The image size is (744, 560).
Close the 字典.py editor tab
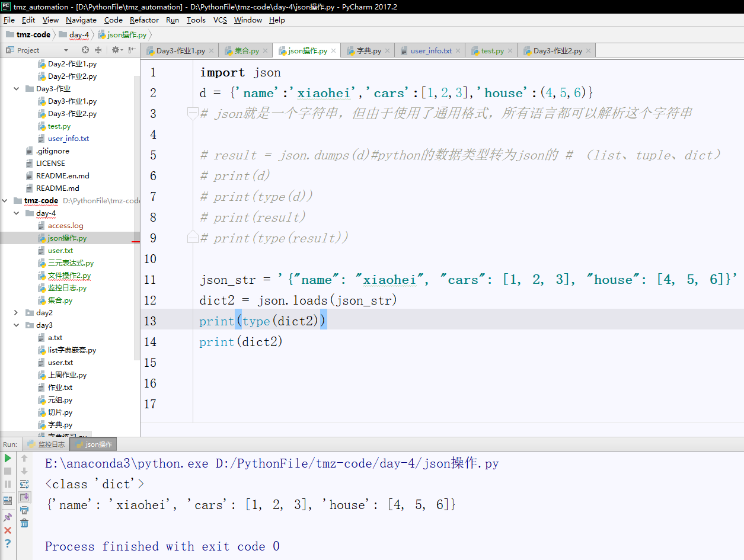point(387,51)
